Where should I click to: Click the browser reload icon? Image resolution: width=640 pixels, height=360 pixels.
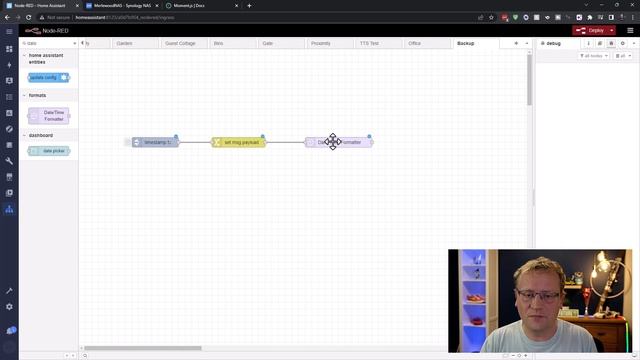28,18
